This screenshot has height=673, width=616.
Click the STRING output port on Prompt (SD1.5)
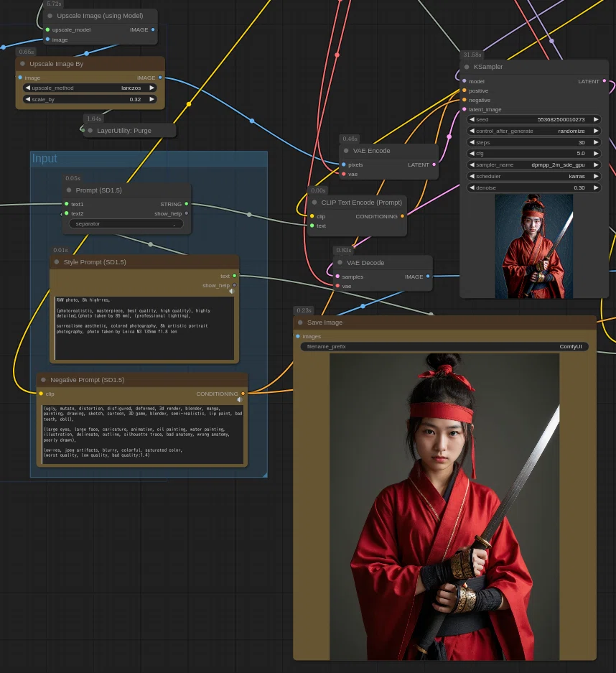click(x=186, y=204)
